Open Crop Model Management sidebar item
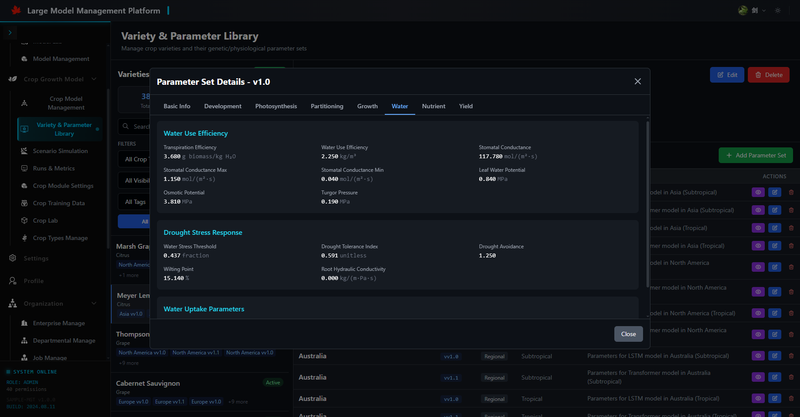 (x=60, y=103)
